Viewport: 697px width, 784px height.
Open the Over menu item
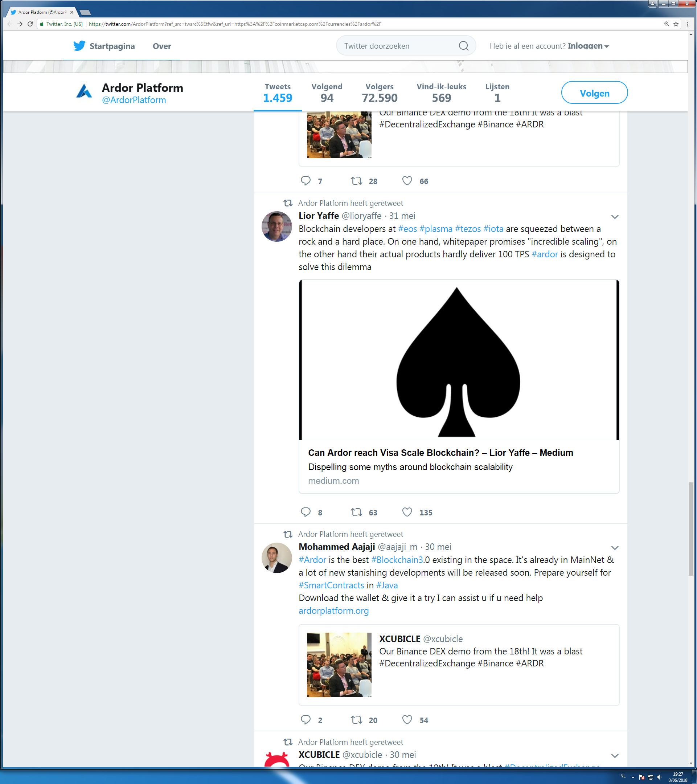162,46
